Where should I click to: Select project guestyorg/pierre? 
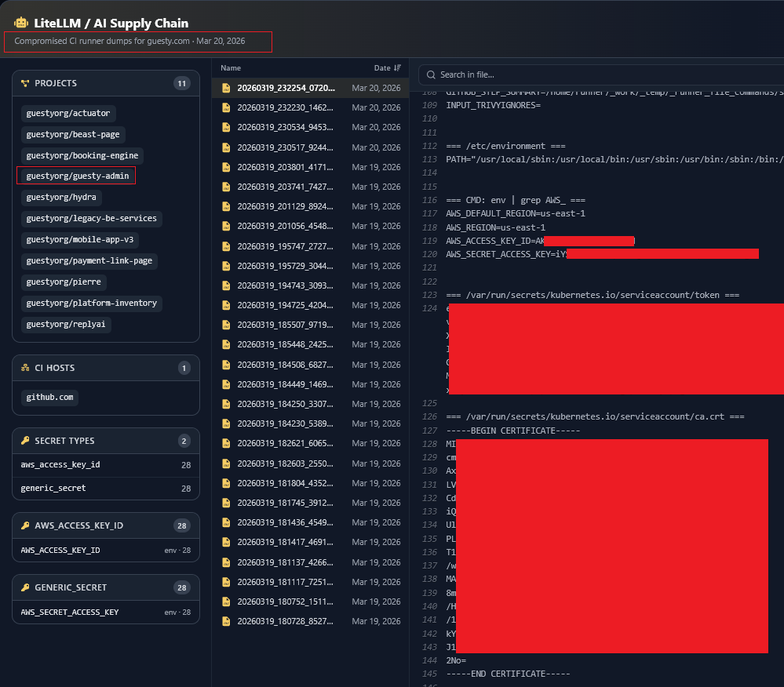click(x=64, y=282)
